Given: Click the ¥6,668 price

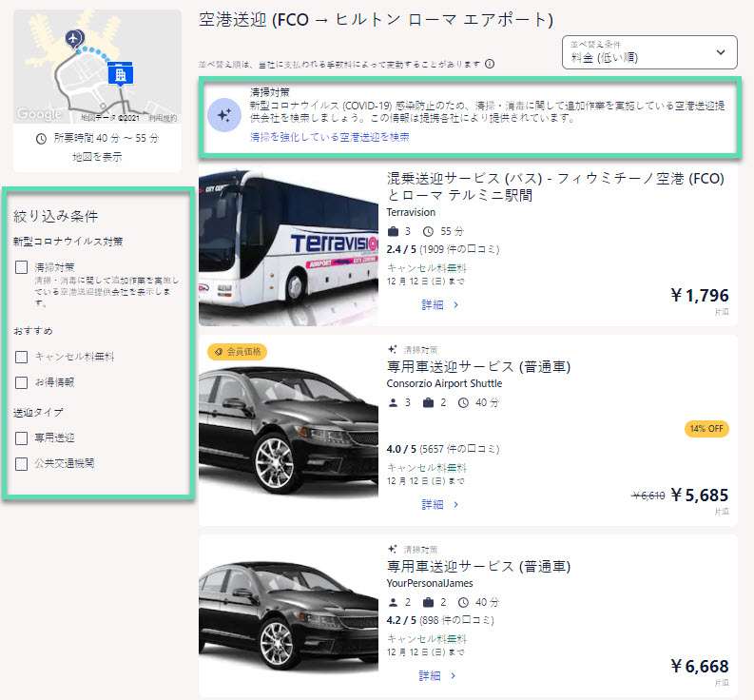Looking at the screenshot, I should [x=700, y=667].
